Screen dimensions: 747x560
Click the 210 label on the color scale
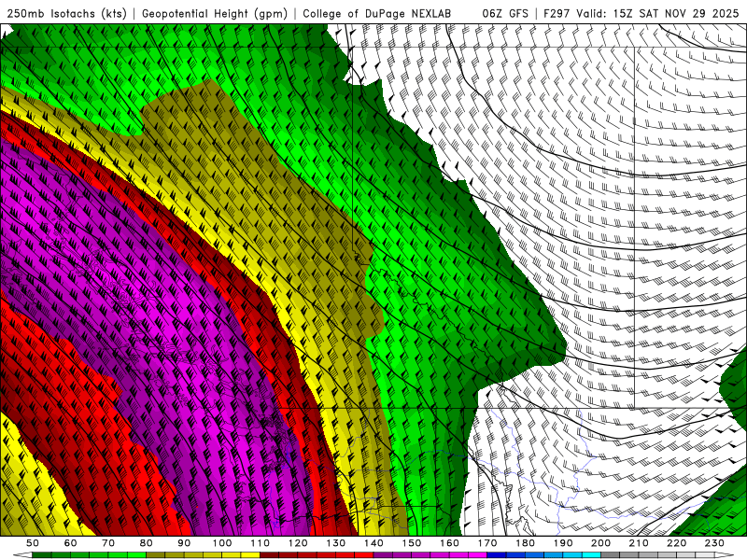click(639, 543)
